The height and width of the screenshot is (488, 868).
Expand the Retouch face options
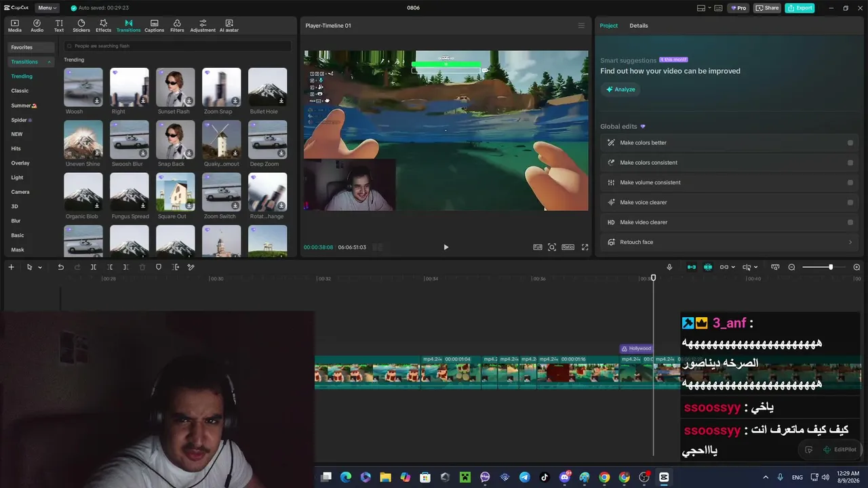(850, 242)
